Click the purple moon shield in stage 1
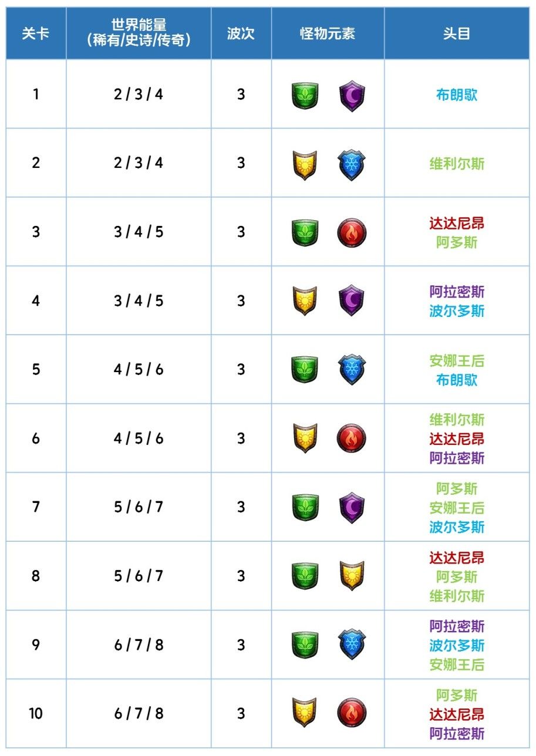 point(352,96)
